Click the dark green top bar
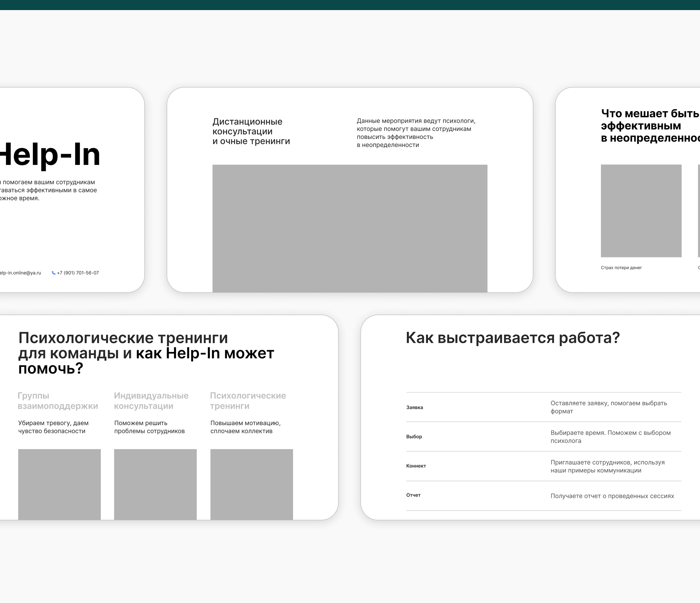 click(x=350, y=5)
